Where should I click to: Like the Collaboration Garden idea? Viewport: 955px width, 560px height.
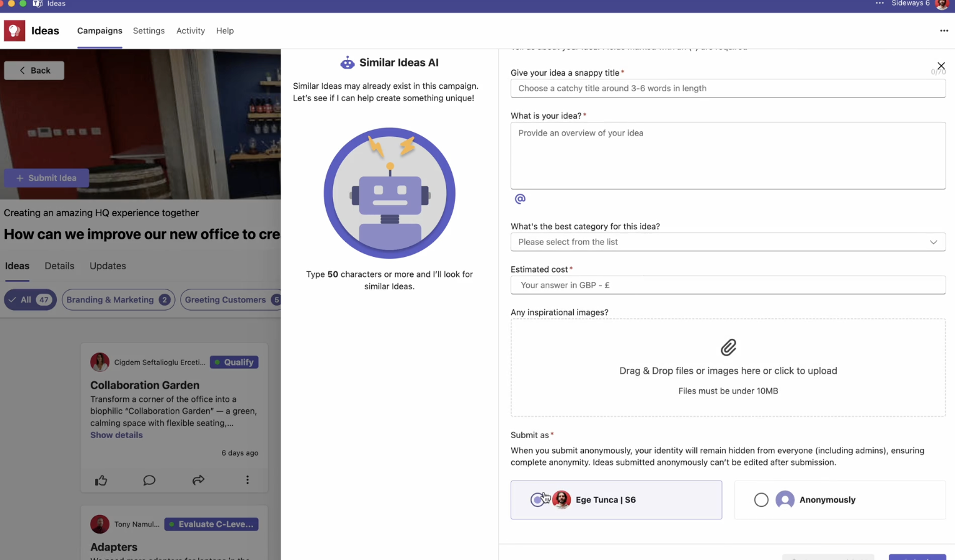(x=101, y=480)
